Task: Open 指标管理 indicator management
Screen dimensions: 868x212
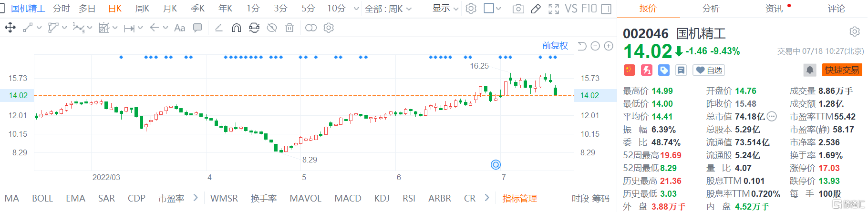Action: point(519,198)
